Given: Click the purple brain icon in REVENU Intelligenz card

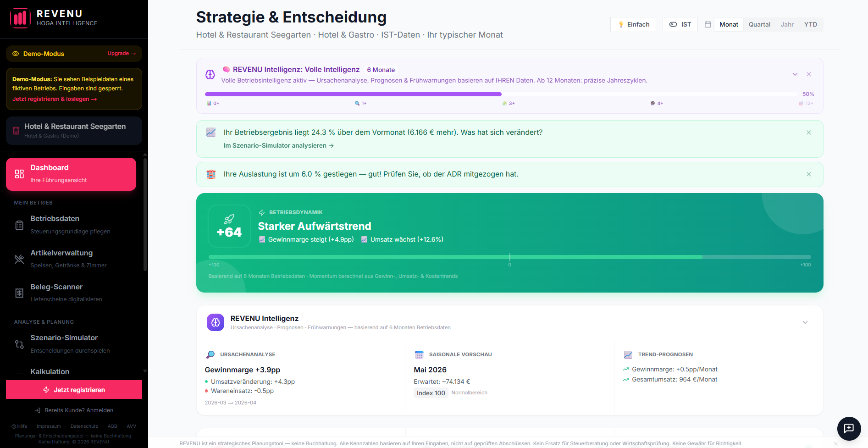Looking at the screenshot, I should pos(216,322).
